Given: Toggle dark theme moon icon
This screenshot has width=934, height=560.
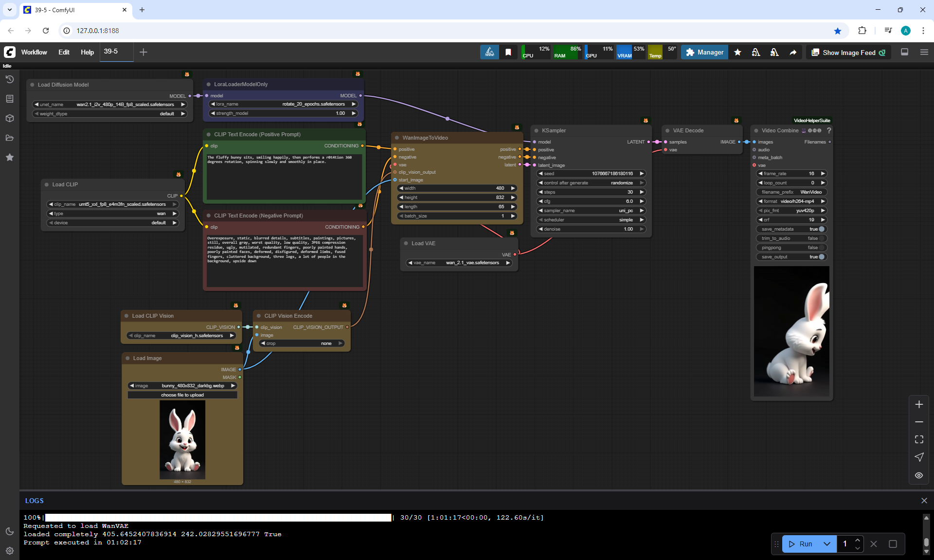Looking at the screenshot, I should (x=10, y=531).
